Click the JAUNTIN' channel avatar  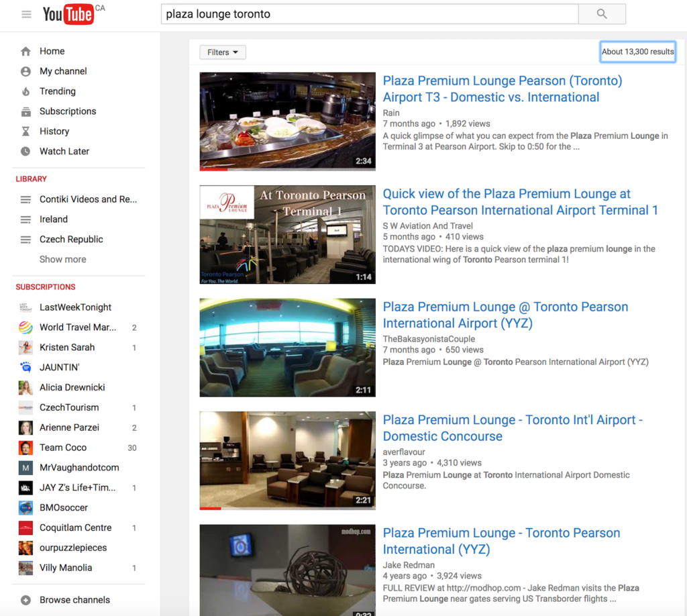click(26, 368)
